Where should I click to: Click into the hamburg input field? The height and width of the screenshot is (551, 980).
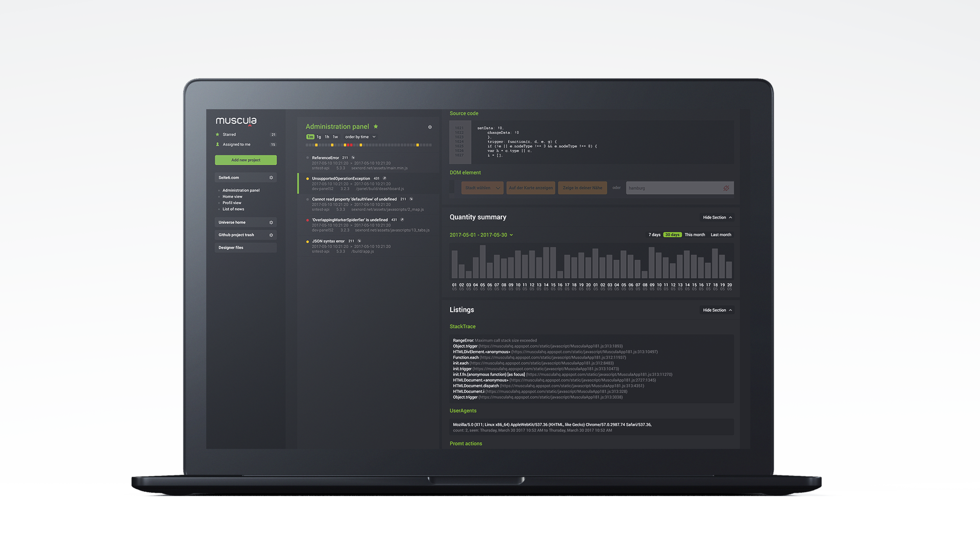pos(680,188)
